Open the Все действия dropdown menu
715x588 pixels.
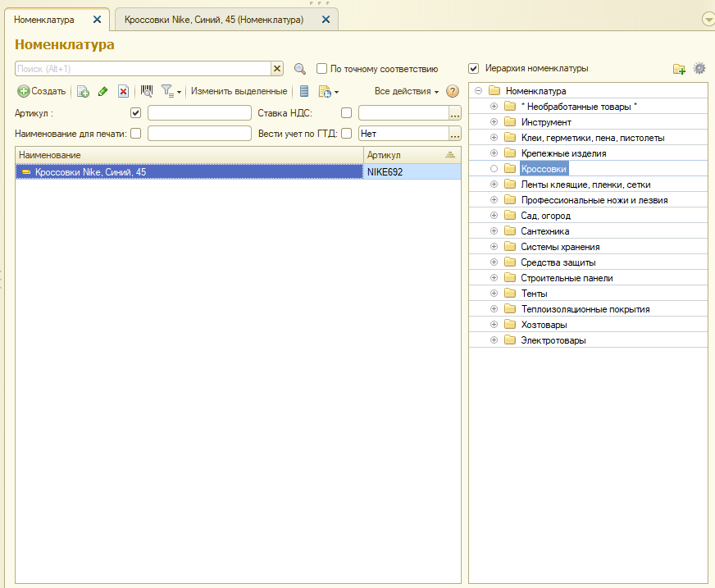coord(407,92)
